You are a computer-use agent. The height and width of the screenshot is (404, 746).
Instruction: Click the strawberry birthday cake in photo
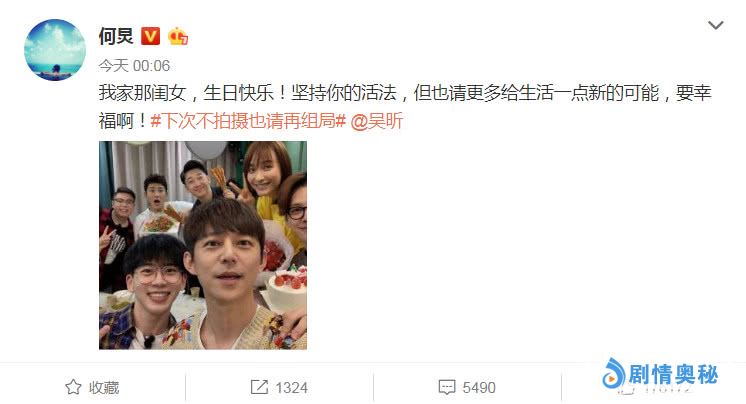pos(286,289)
